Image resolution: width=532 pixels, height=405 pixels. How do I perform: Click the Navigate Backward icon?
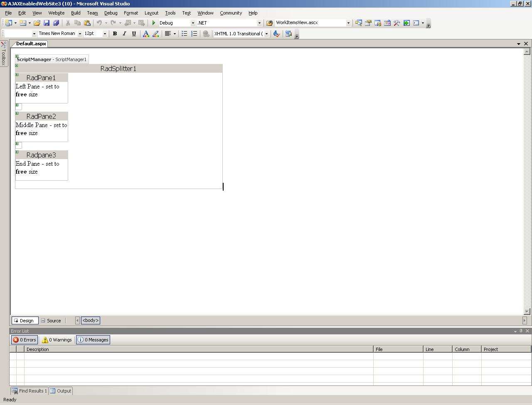(x=128, y=23)
